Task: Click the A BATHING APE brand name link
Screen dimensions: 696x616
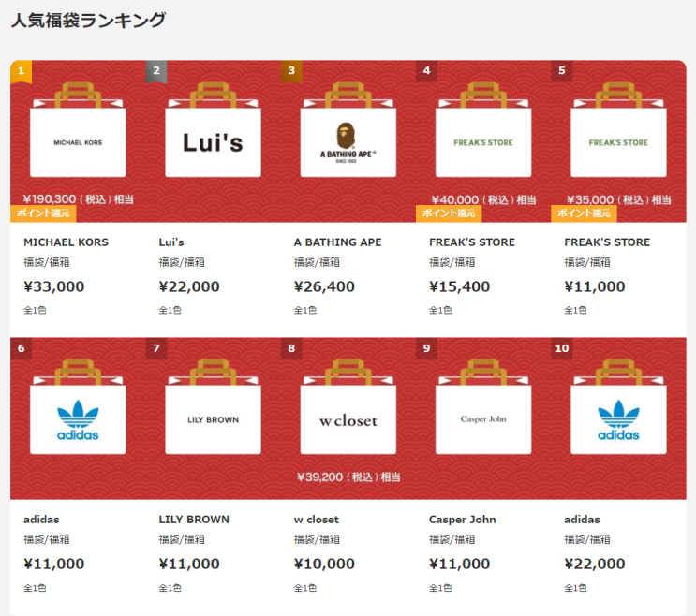Action: [337, 242]
